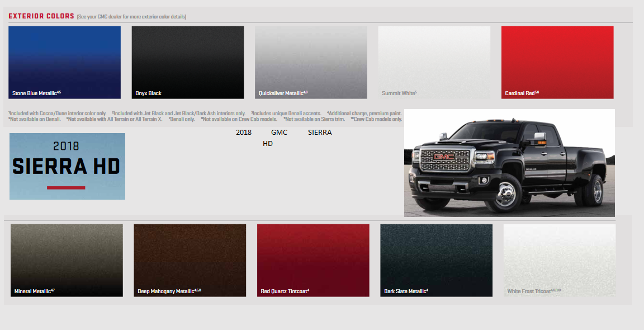Image resolution: width=644 pixels, height=330 pixels.
Task: Select the Mineral Metallic swatch
Action: tap(67, 260)
